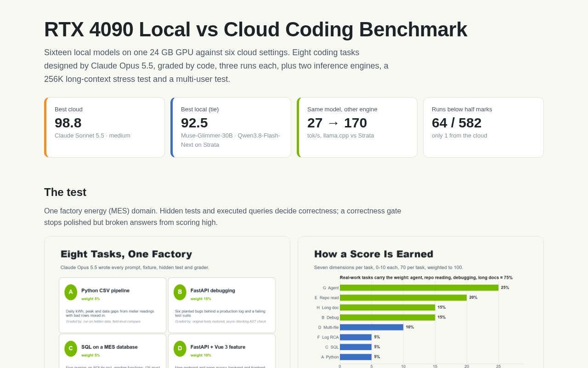Click the 'F Log RCA' axis label
The image size is (588, 368).
tap(328, 337)
